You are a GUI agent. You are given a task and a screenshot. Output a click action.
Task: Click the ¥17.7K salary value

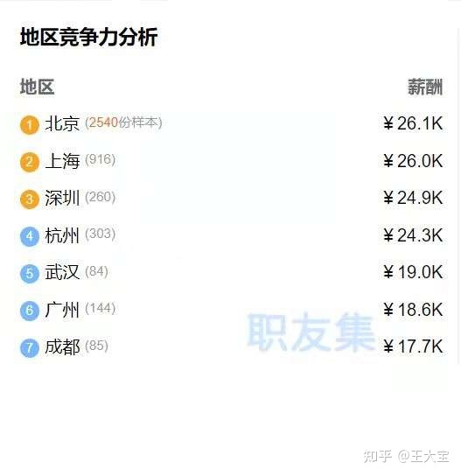(413, 346)
